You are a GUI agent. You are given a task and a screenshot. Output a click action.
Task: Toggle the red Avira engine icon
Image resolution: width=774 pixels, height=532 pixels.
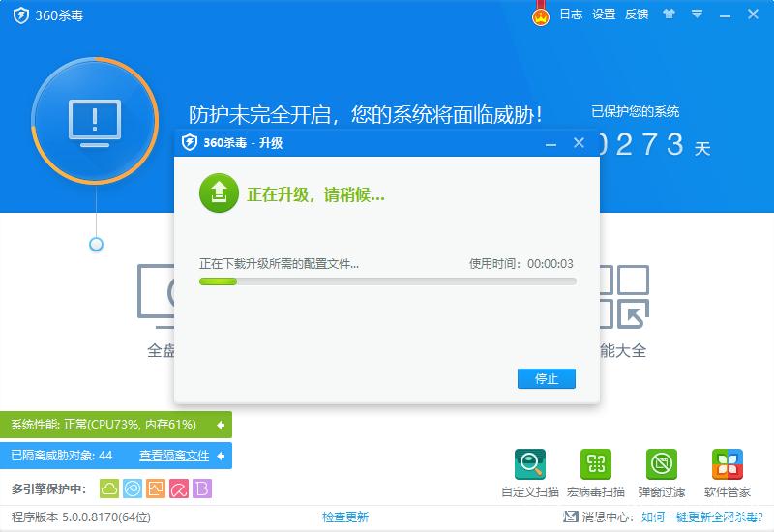click(x=179, y=488)
